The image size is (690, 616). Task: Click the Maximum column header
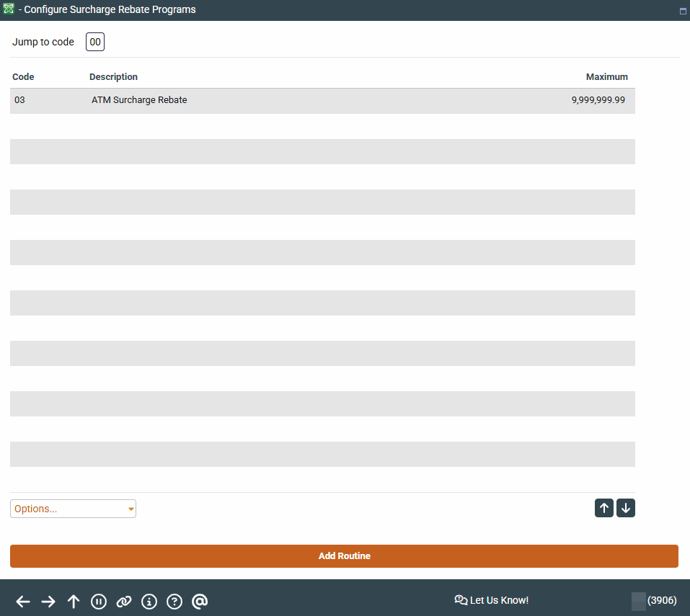pos(606,77)
